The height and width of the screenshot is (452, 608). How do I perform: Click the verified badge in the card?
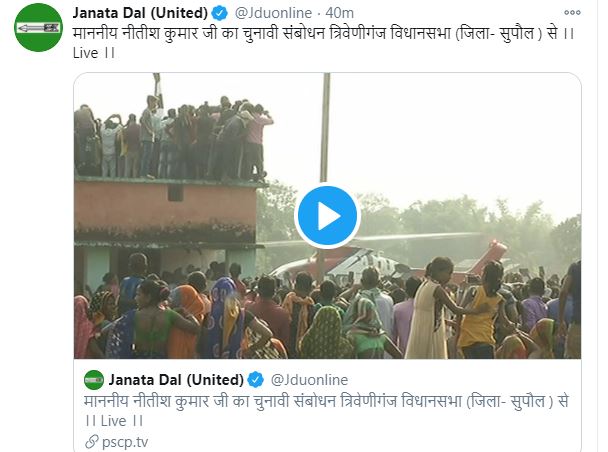[256, 380]
